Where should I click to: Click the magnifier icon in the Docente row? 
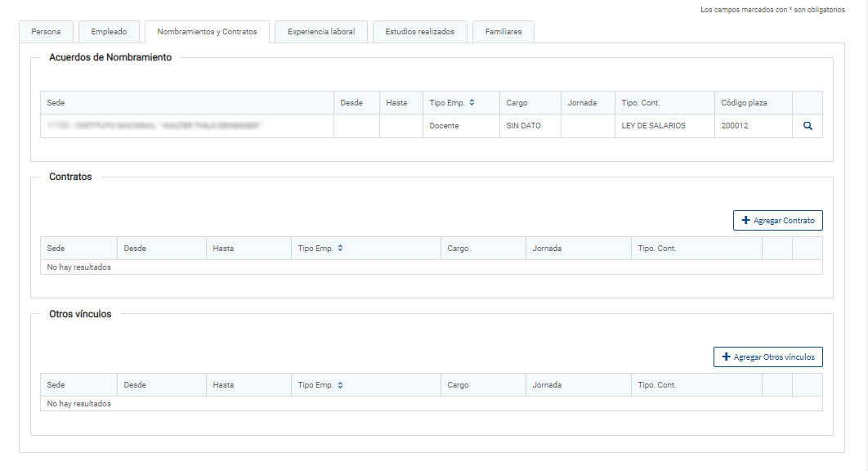tap(808, 126)
